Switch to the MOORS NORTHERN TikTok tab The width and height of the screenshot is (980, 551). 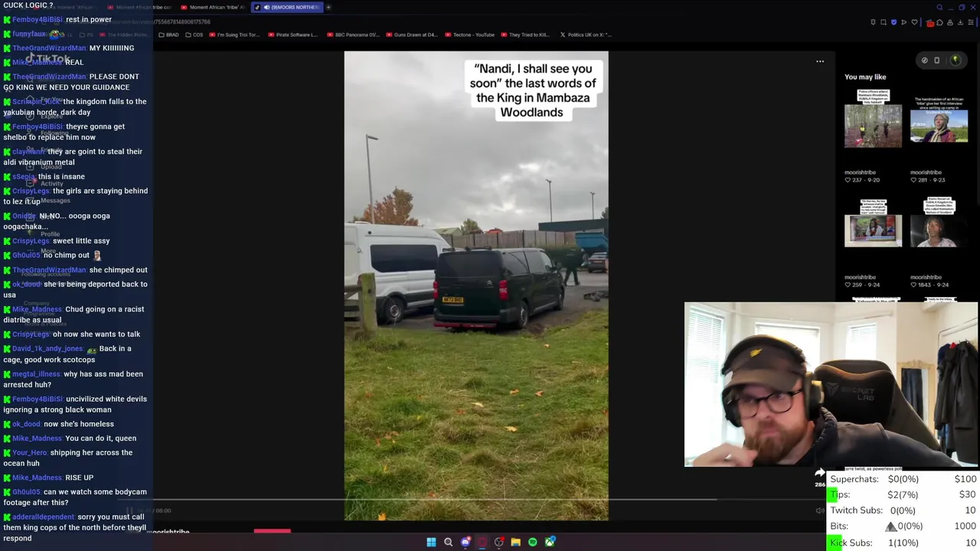[288, 8]
